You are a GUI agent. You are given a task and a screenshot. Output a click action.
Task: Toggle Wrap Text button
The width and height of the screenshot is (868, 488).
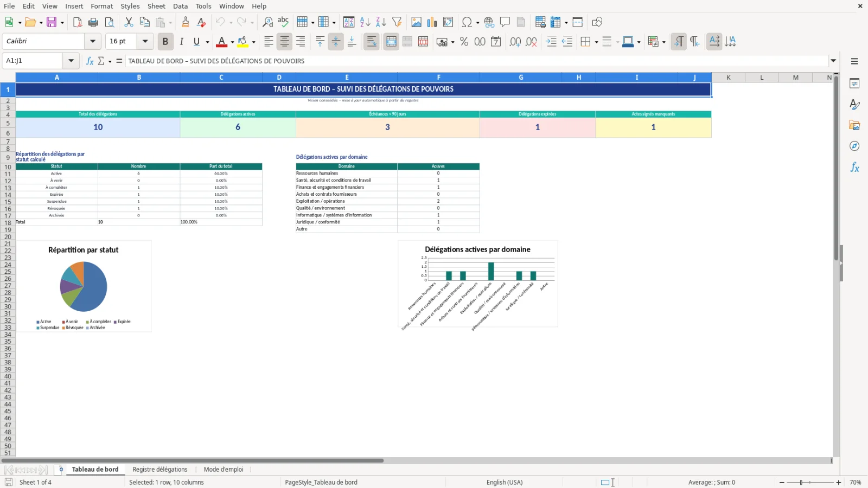pyautogui.click(x=372, y=42)
